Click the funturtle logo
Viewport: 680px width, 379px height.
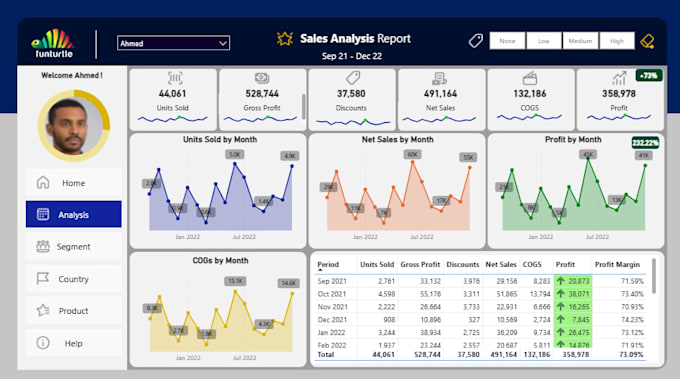52,43
